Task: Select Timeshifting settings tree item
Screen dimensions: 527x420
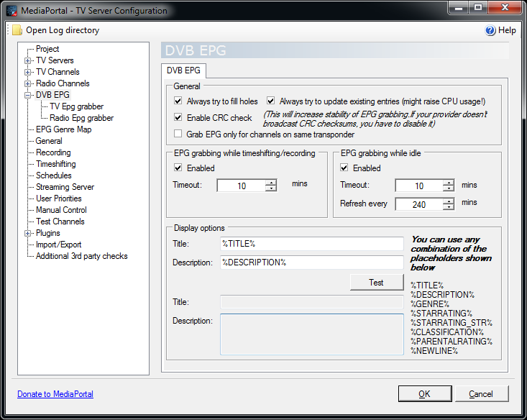Action: (56, 164)
